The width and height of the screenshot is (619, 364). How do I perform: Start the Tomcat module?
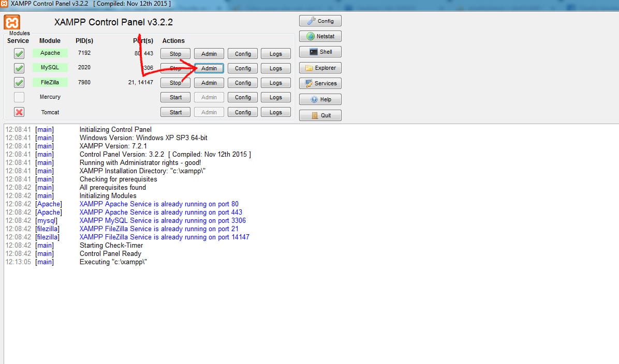click(x=175, y=112)
